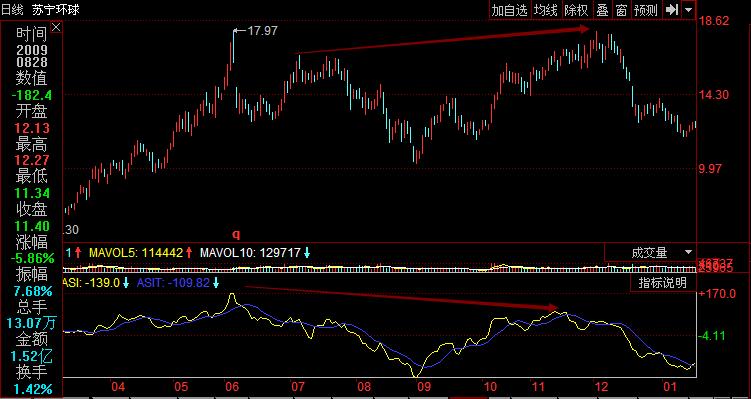This screenshot has width=751, height=399.
Task: Click the 窗 window icon
Action: (621, 10)
